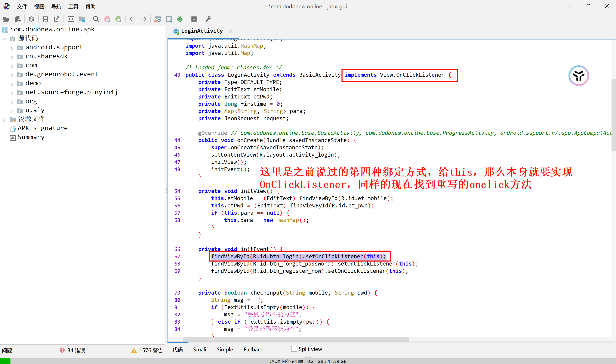Switch to the Fallback view tab
Viewport: 616px width, 364px height.
point(253,349)
